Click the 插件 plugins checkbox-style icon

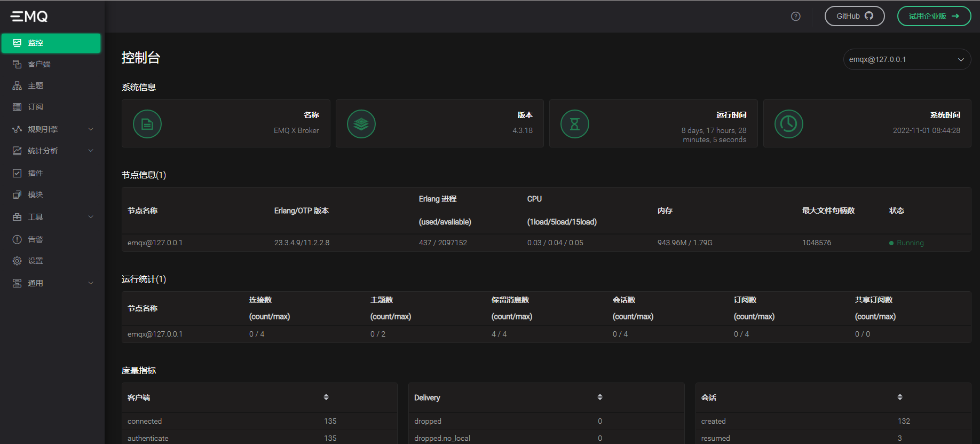coord(17,173)
